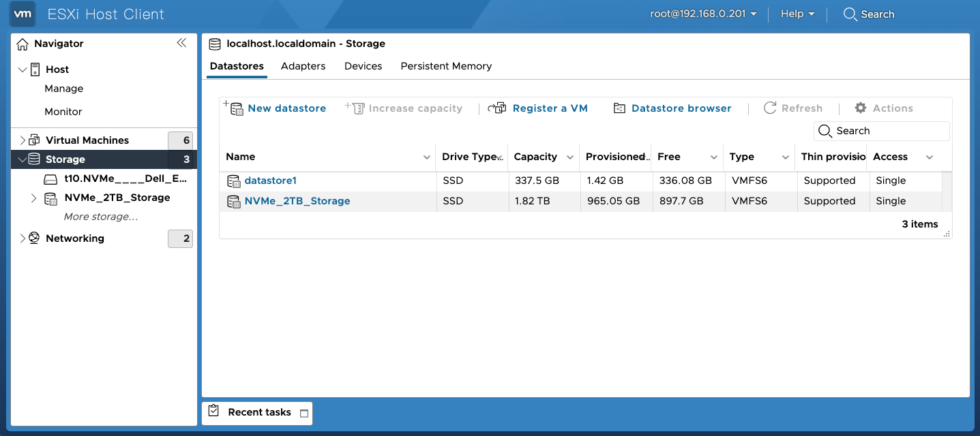Viewport: 980px width, 436px height.
Task: Click the Networking count badge 2
Action: tap(180, 238)
